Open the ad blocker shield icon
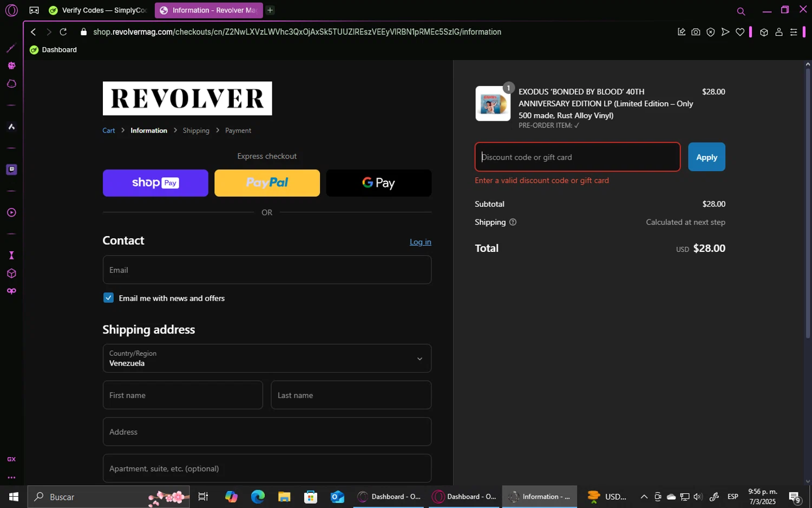This screenshot has width=812, height=508. point(711,32)
